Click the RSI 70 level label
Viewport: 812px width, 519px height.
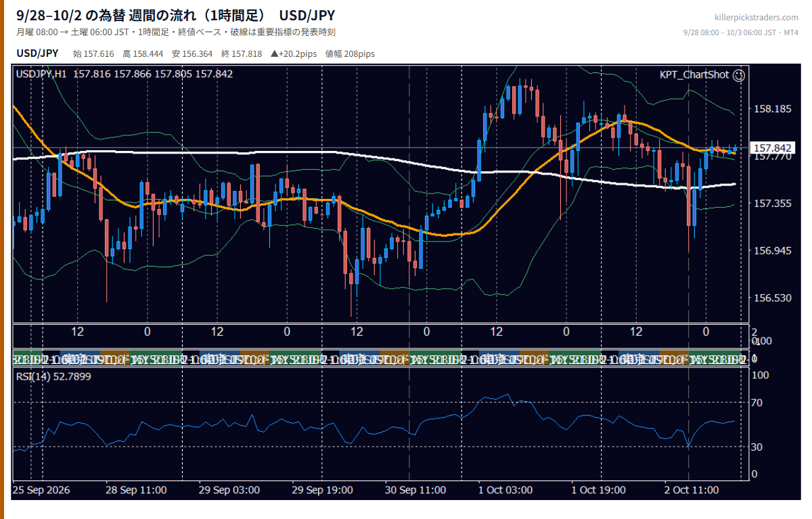tap(758, 403)
